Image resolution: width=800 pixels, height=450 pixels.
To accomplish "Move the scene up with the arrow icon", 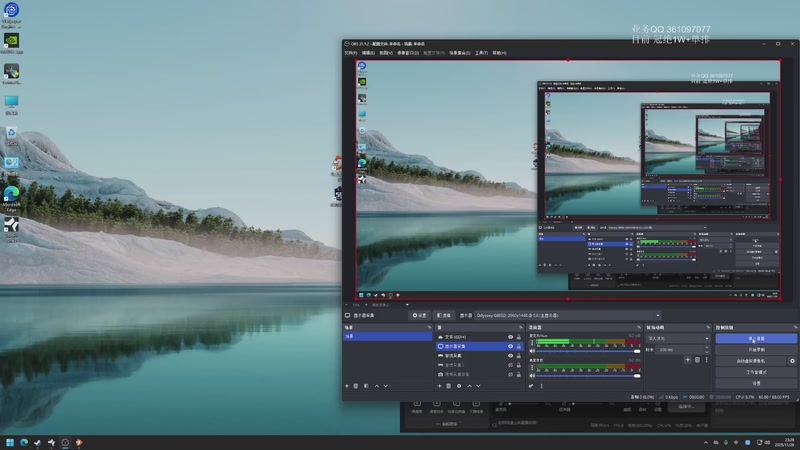I will point(377,386).
